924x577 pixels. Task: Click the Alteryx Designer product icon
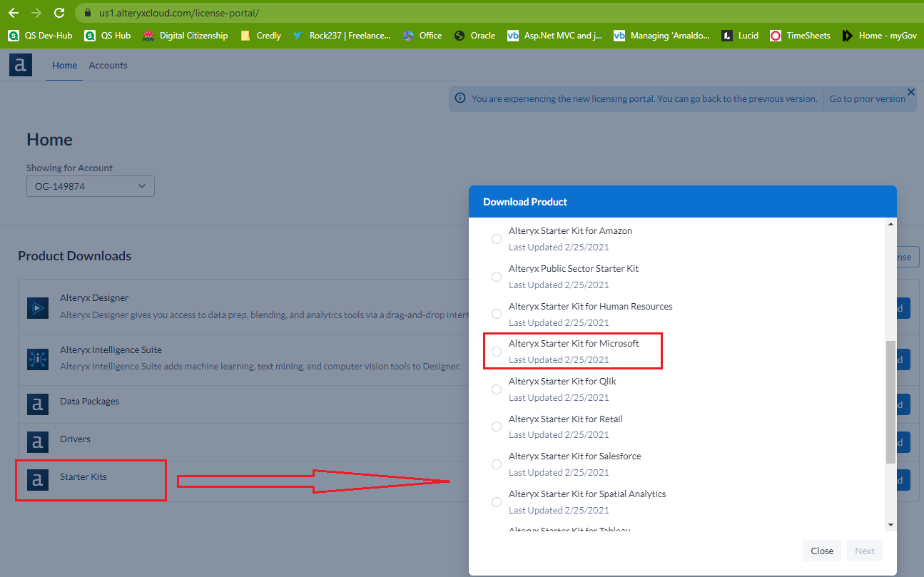tap(37, 309)
